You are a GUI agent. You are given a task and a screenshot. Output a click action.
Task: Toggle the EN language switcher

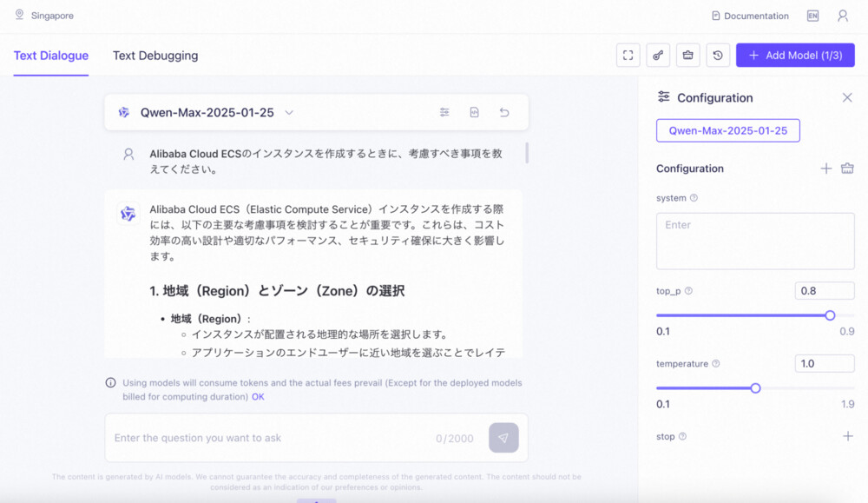tap(812, 16)
